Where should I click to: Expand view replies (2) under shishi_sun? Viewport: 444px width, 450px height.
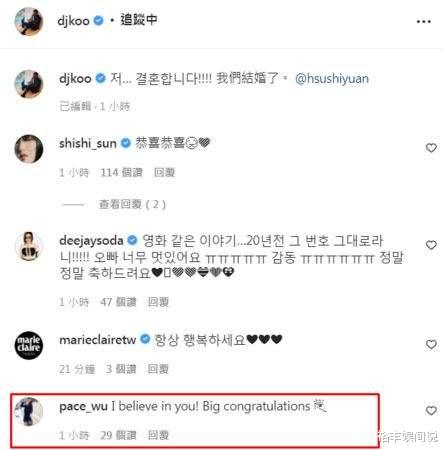pos(132,204)
